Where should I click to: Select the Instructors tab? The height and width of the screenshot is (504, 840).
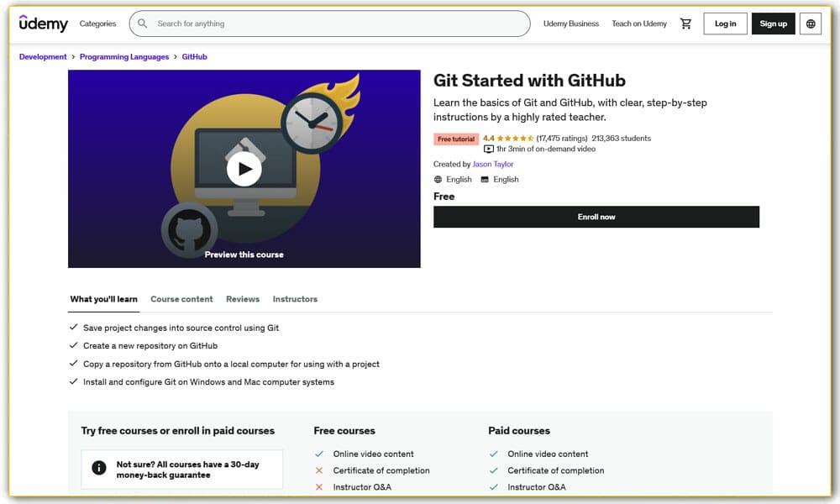(295, 299)
